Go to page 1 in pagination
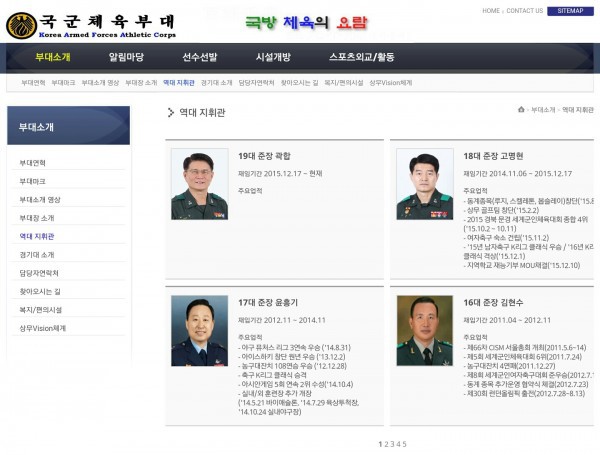Viewport: 600px width, 455px height. (380, 444)
